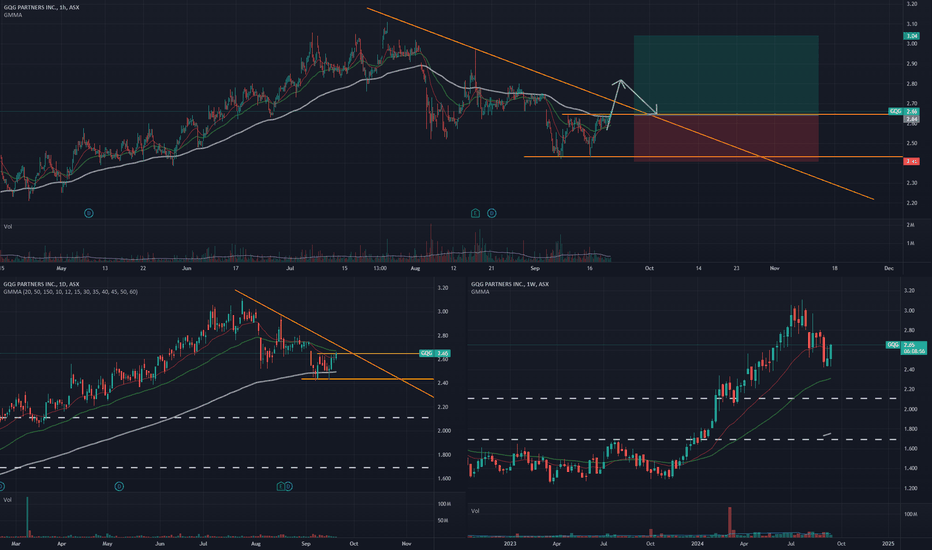Click '1.600' on the 1D chart price axis
The width and height of the screenshot is (932, 550).
[x=443, y=478]
